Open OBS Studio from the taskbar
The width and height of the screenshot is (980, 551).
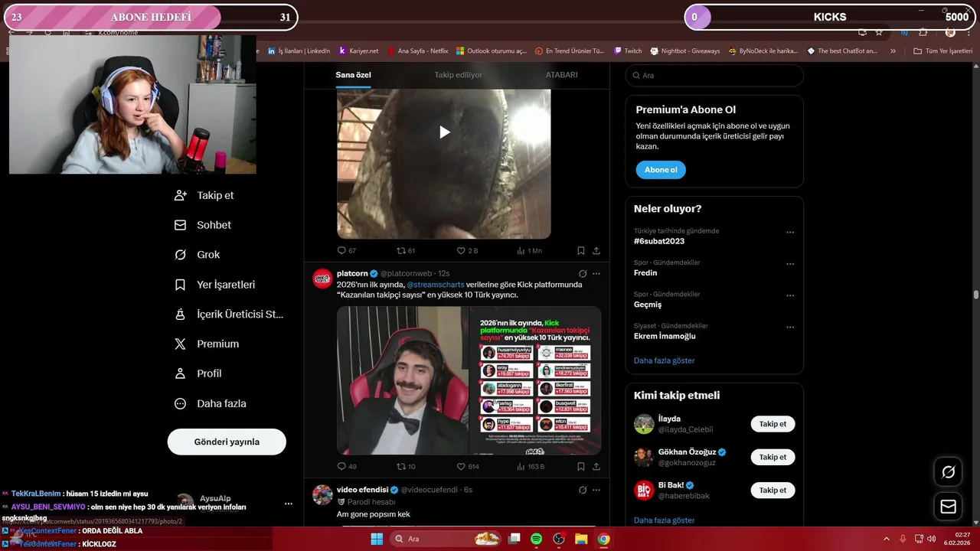point(559,539)
